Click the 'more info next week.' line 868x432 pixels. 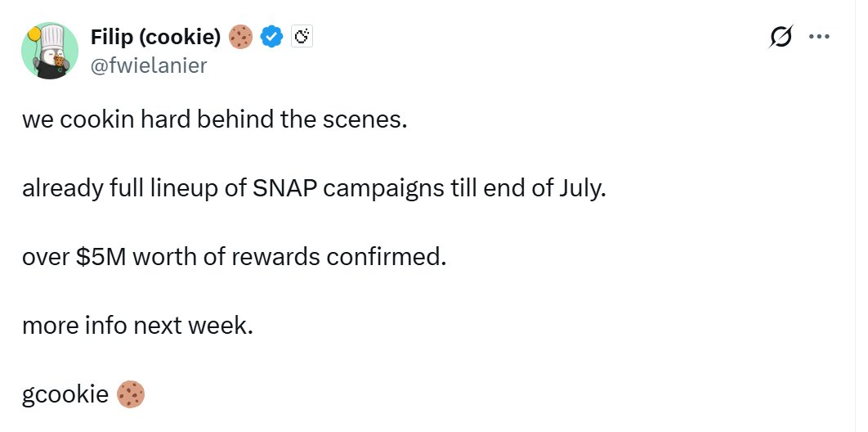137,326
